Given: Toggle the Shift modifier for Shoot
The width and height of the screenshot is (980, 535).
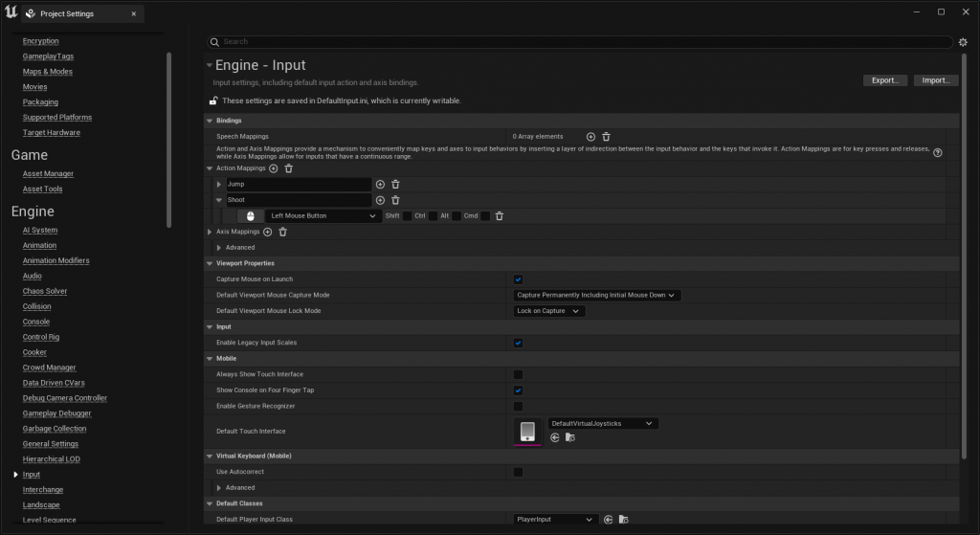Looking at the screenshot, I should point(408,215).
